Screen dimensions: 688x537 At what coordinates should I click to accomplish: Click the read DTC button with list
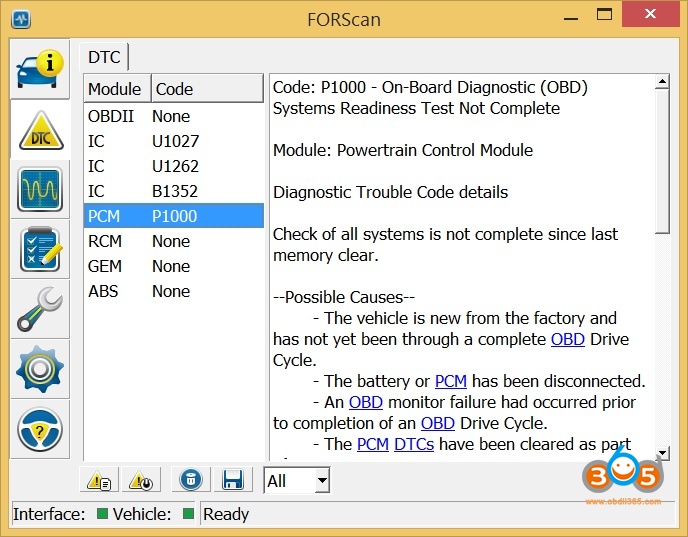click(99, 480)
